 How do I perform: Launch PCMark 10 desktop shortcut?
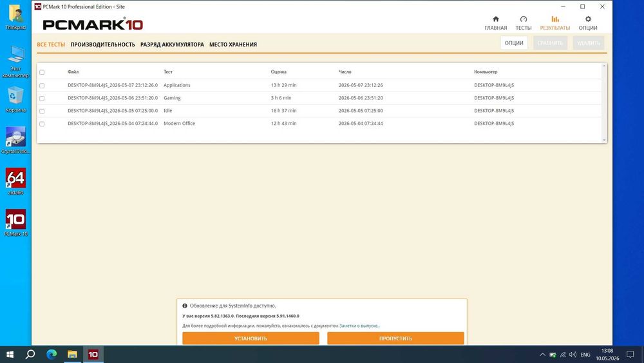[x=15, y=223]
